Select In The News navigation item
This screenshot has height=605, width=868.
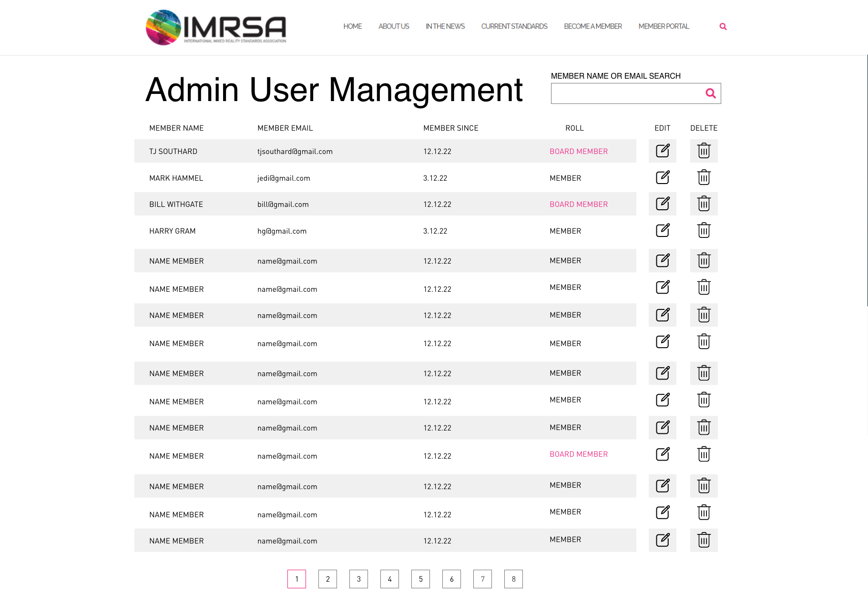coord(445,26)
